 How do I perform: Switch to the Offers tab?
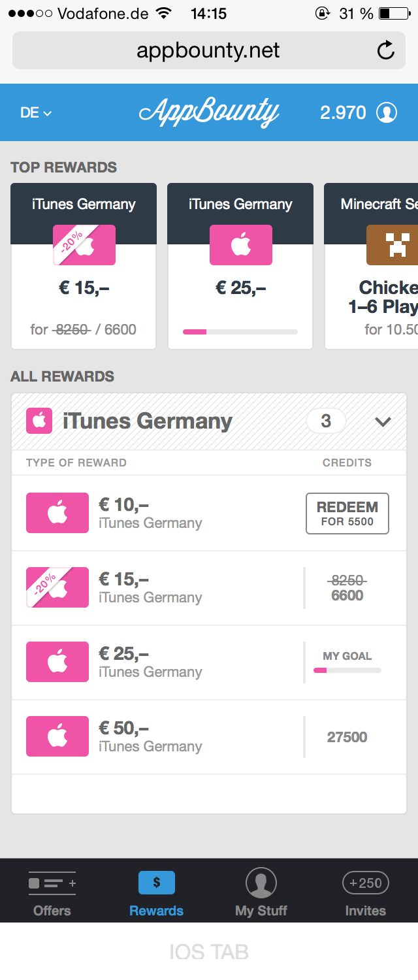tap(52, 893)
